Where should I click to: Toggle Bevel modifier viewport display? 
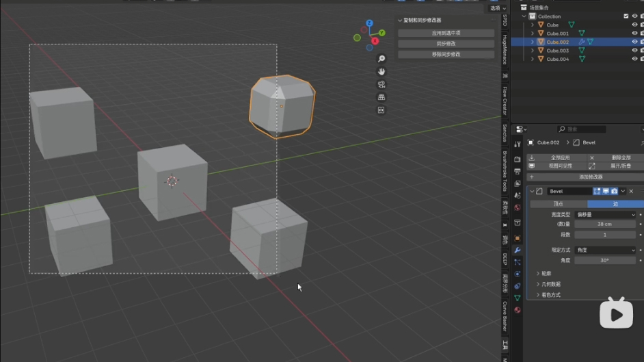tap(606, 191)
